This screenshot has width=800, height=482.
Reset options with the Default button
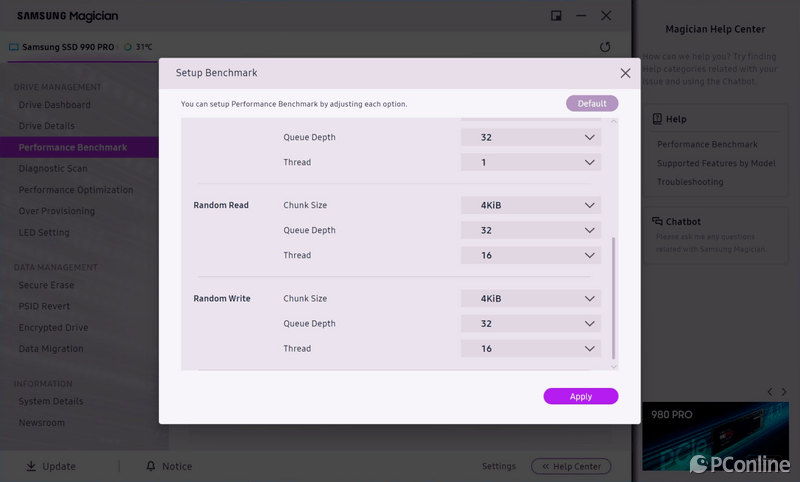[x=592, y=103]
